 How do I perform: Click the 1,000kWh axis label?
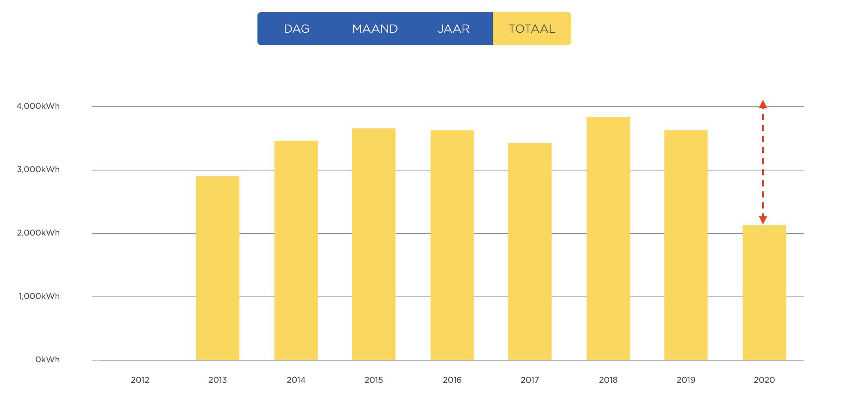click(39, 296)
